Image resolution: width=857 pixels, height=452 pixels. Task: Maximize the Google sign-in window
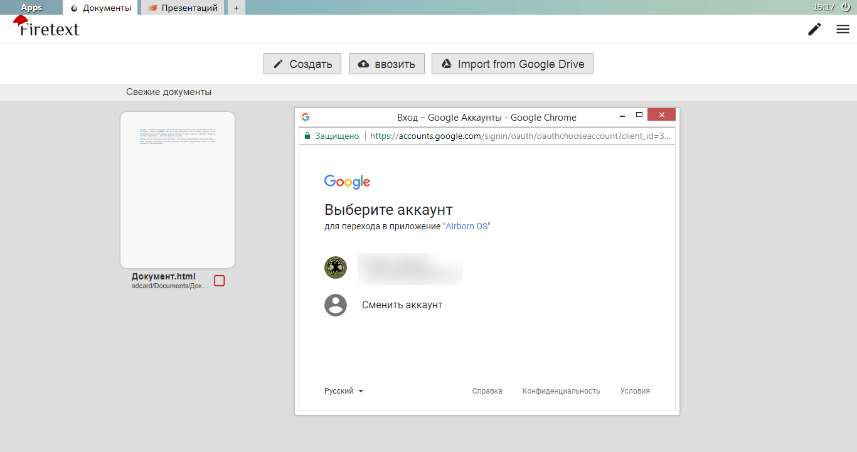(x=639, y=115)
